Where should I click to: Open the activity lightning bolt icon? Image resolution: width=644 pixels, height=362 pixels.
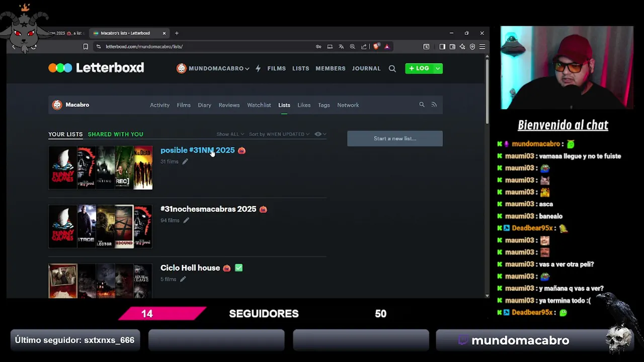(x=258, y=68)
